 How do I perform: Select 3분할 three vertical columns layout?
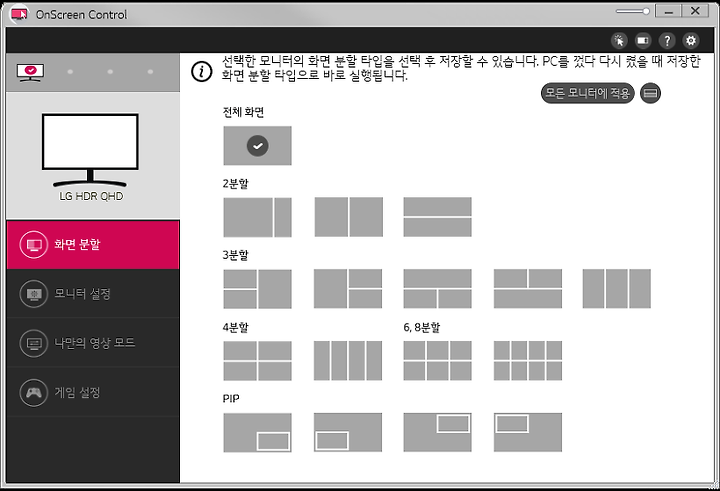pos(617,289)
